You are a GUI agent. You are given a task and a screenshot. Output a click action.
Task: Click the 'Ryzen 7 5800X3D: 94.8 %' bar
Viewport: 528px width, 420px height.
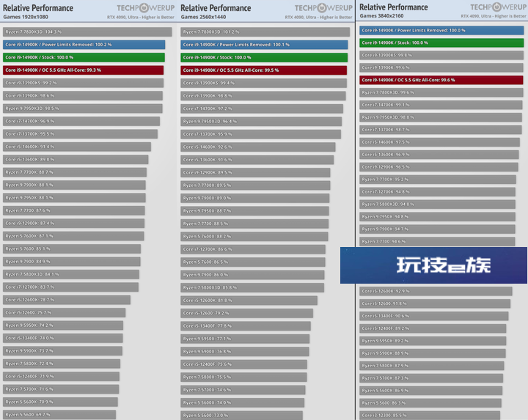click(x=437, y=205)
